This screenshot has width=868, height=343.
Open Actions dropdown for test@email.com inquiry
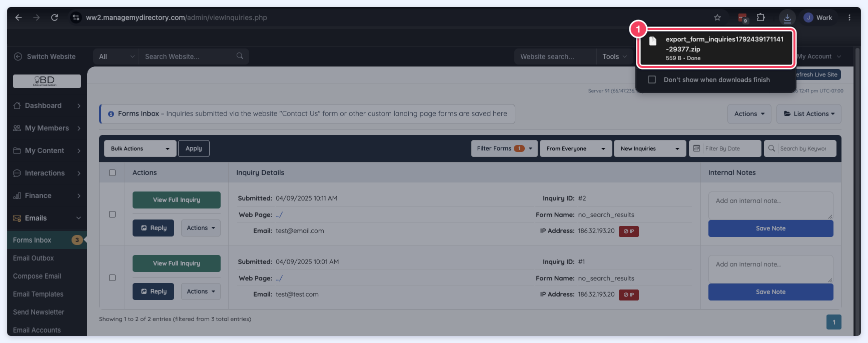(201, 228)
